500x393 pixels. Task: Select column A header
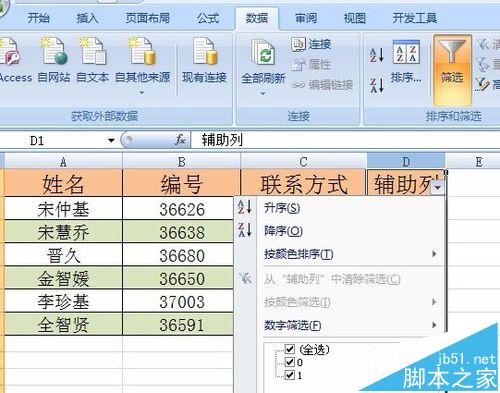coord(63,162)
